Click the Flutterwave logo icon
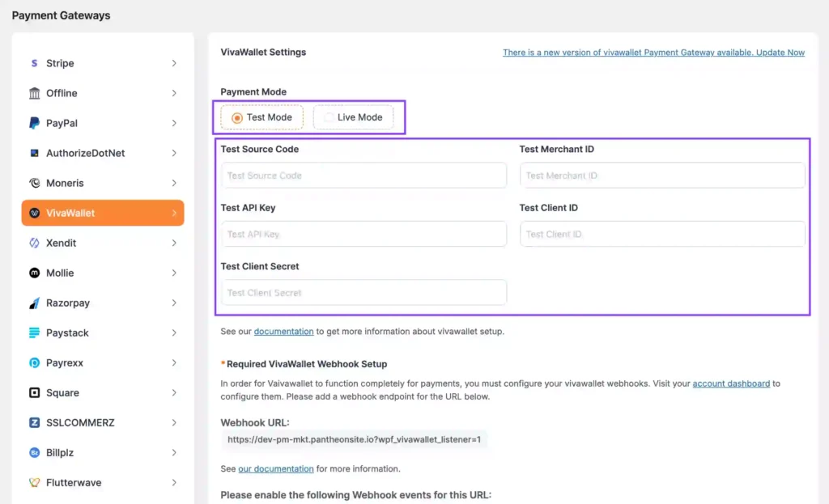This screenshot has width=829, height=504. [34, 483]
